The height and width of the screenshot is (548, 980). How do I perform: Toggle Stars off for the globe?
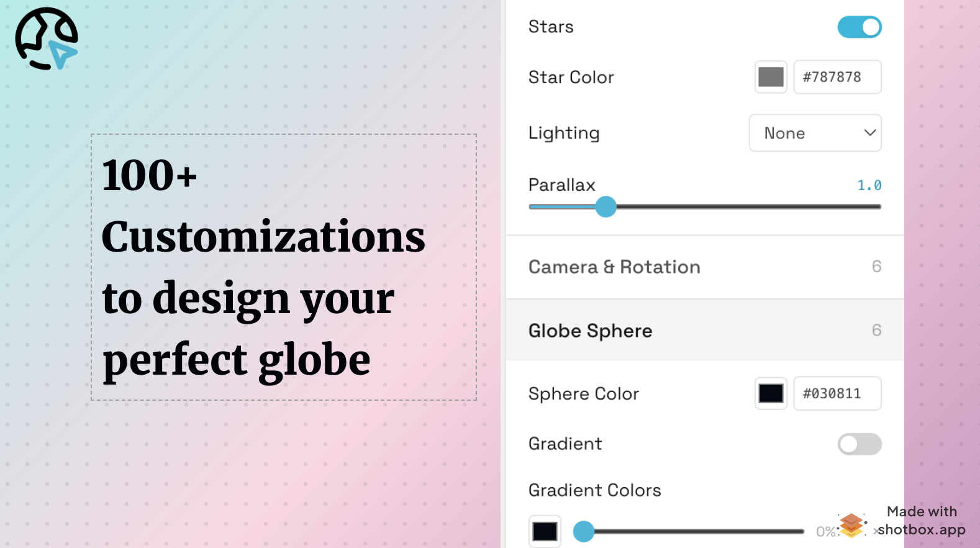860,27
